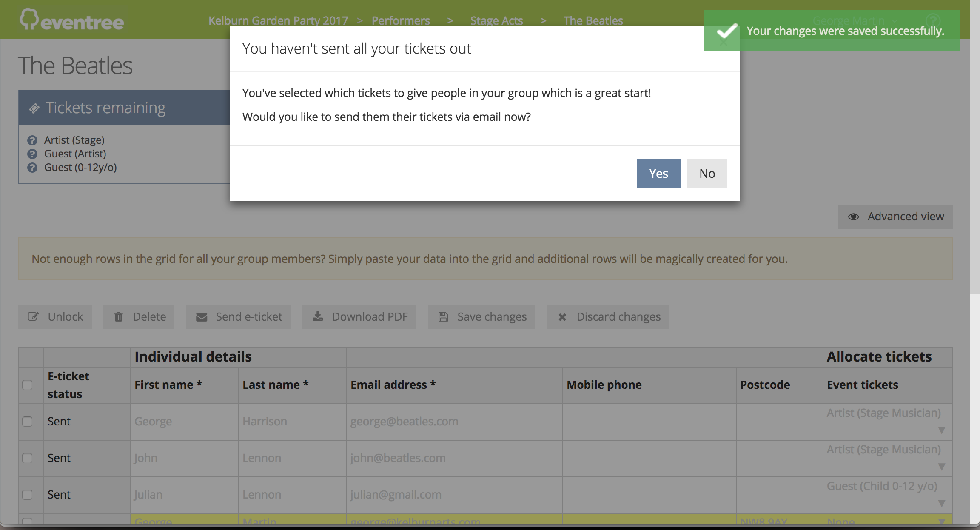Click Save changes button
The image size is (980, 530).
[x=481, y=317]
